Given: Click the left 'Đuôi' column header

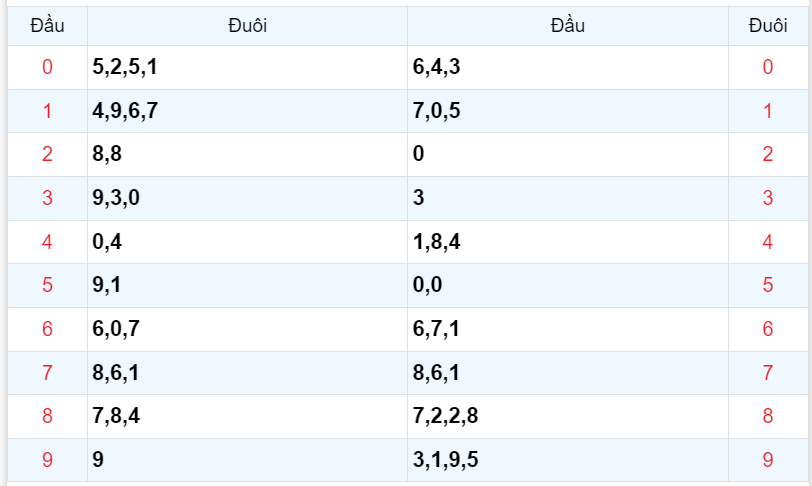Looking at the screenshot, I should (x=247, y=26).
